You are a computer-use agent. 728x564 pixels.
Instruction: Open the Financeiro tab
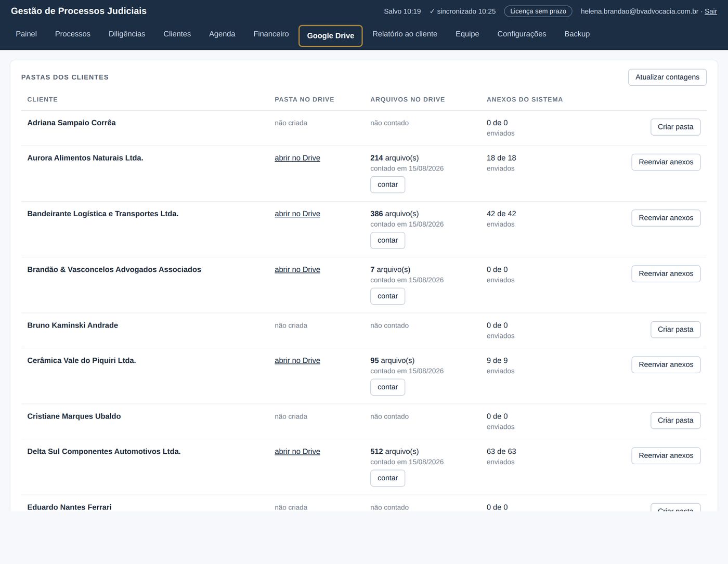[x=271, y=34]
